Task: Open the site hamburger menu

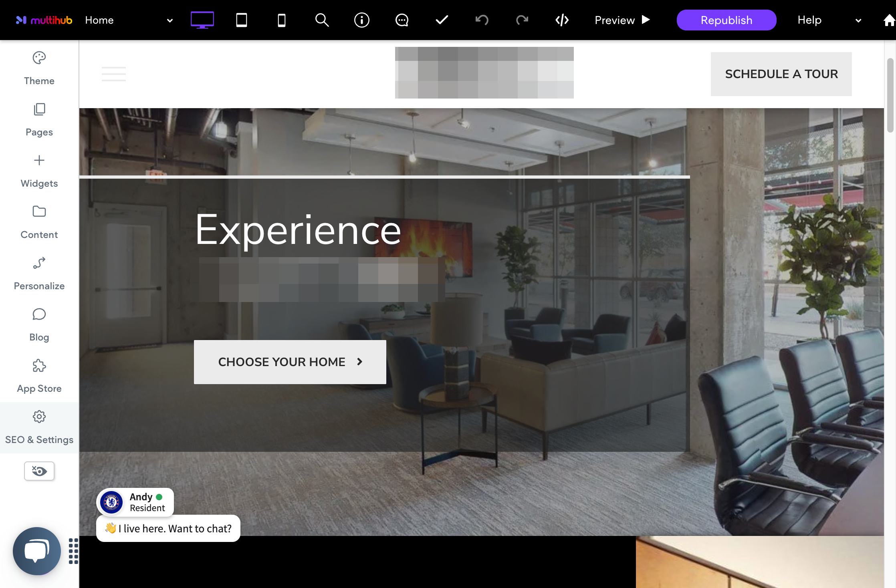Action: pyautogui.click(x=114, y=74)
